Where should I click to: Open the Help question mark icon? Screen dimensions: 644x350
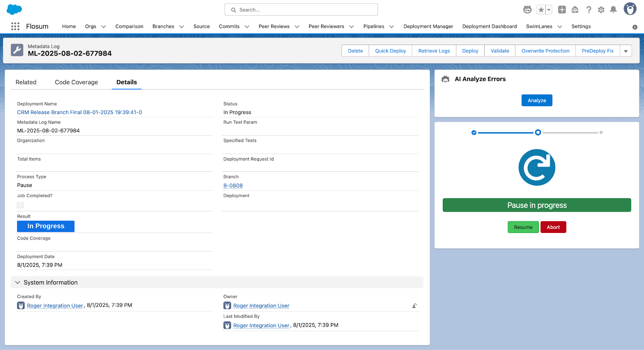point(589,10)
